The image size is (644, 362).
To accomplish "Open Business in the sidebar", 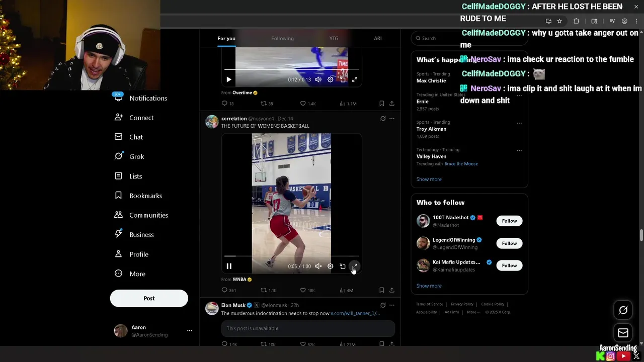I will (134, 235).
